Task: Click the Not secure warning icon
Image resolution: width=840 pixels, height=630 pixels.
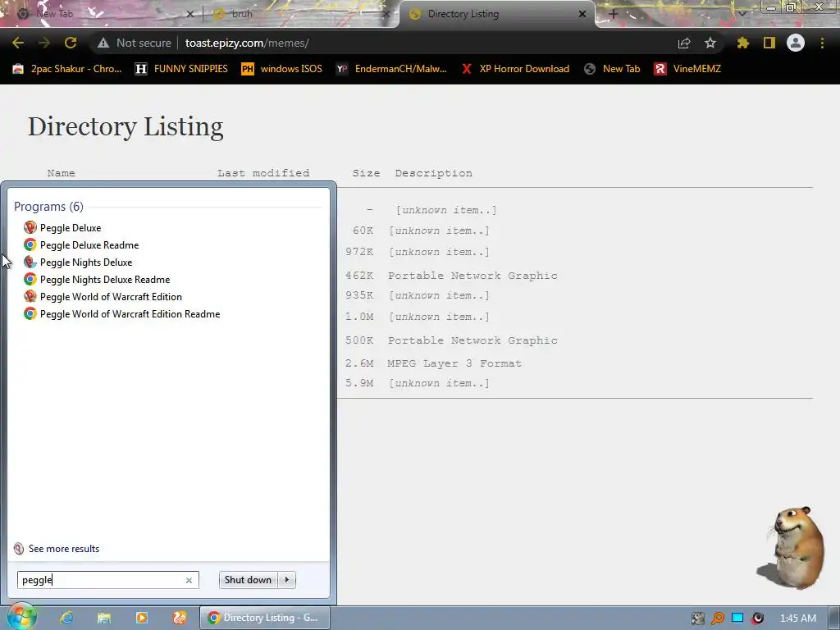Action: tap(103, 43)
